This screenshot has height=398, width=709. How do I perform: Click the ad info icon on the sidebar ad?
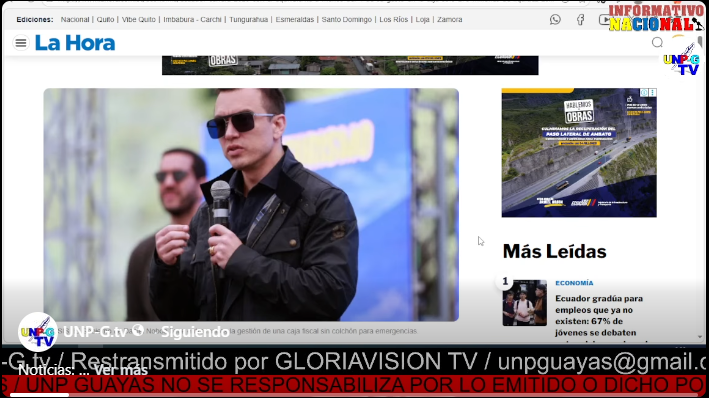coord(643,92)
